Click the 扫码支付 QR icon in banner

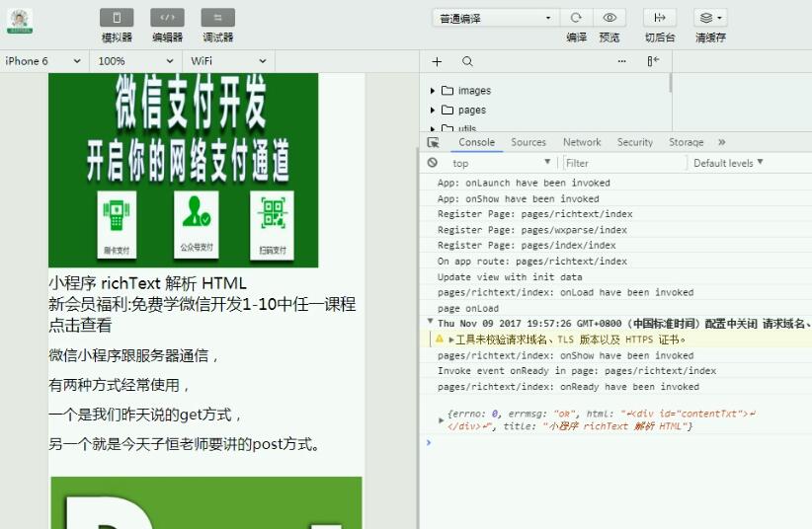(272, 224)
